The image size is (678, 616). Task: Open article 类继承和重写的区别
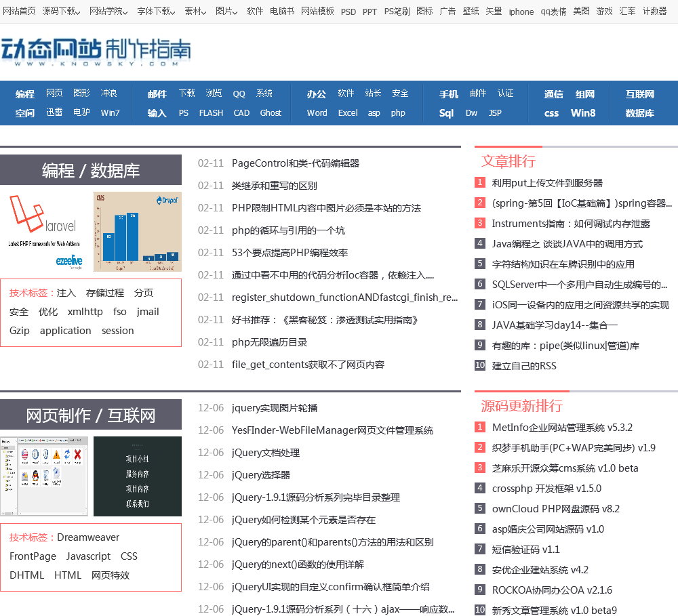[274, 186]
